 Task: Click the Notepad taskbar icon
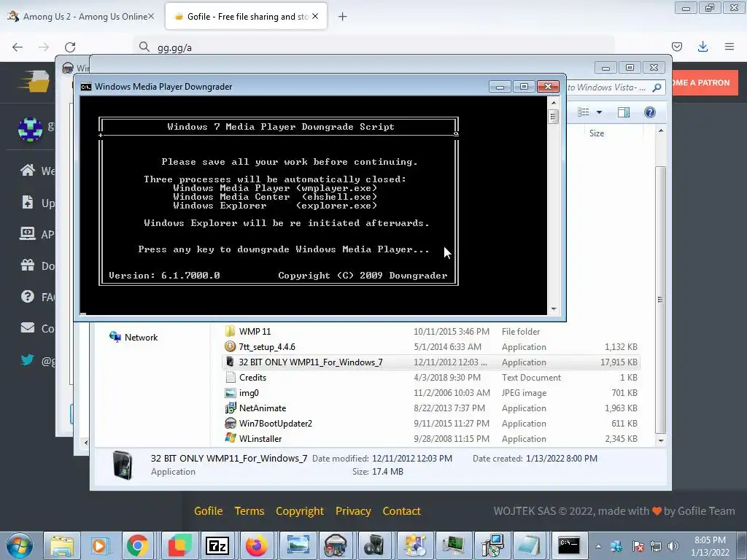pos(530,545)
